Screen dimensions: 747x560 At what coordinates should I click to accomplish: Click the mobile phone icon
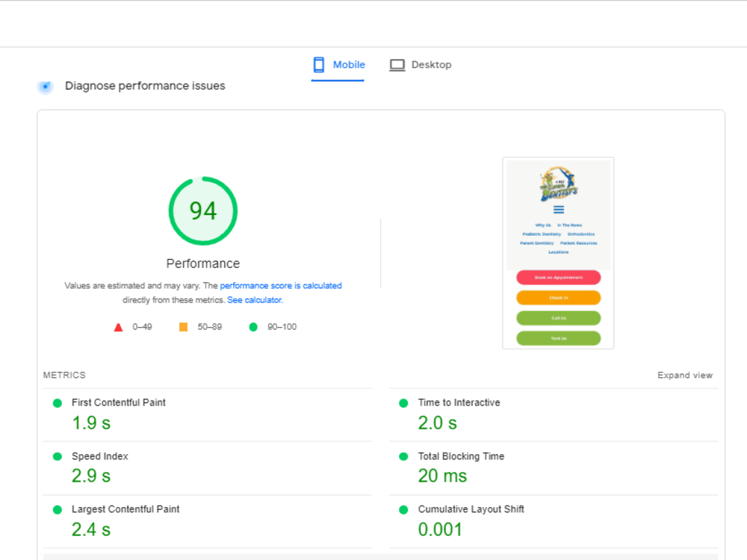tap(319, 65)
